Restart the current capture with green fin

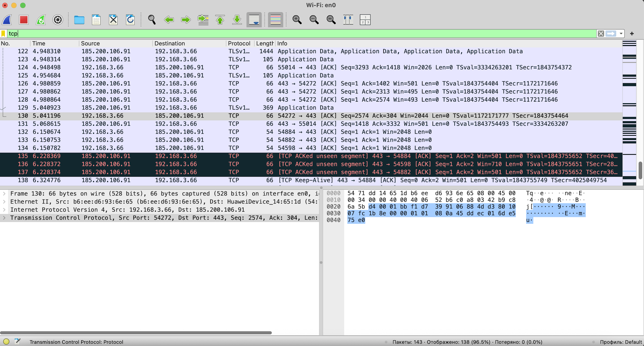[x=41, y=20]
